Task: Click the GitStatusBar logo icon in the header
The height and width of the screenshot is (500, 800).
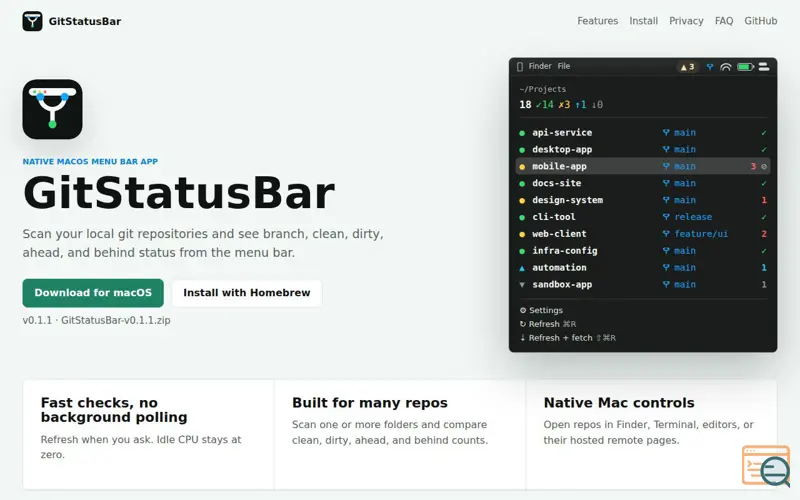Action: coord(32,21)
